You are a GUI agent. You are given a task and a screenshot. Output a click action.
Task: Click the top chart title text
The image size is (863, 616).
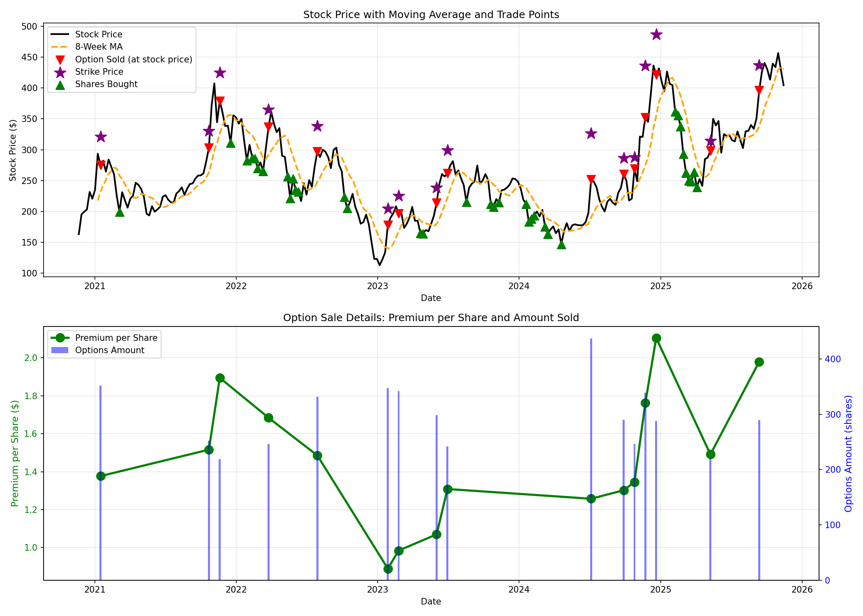tap(431, 15)
